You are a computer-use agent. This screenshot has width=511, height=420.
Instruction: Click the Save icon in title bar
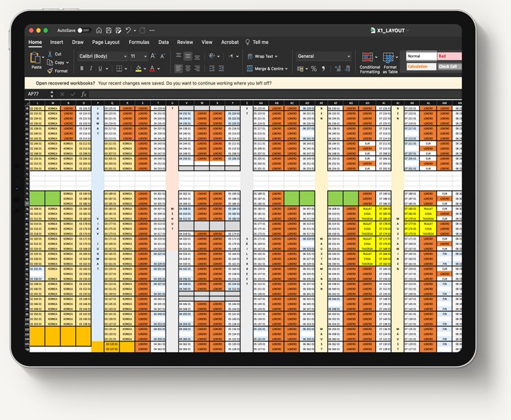108,31
